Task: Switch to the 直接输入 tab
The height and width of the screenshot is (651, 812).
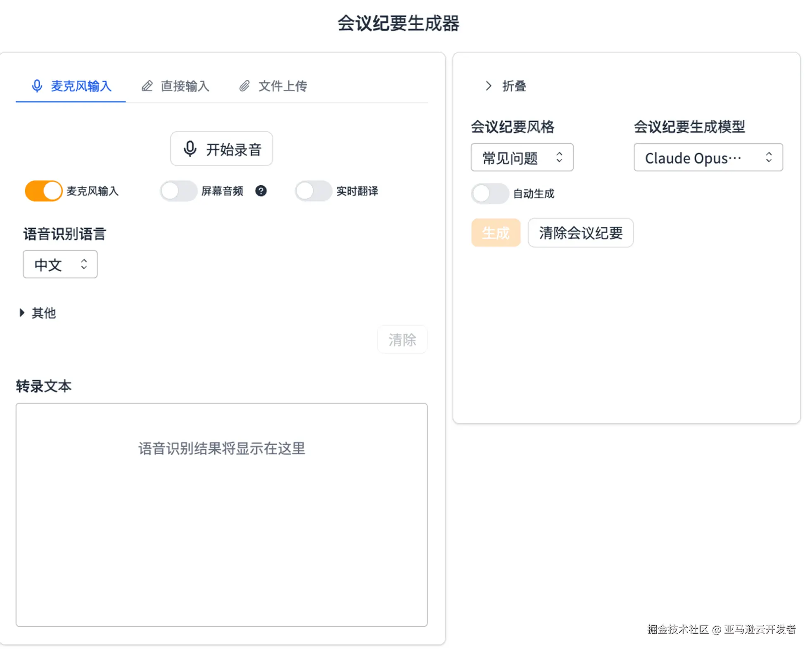Action: tap(176, 86)
